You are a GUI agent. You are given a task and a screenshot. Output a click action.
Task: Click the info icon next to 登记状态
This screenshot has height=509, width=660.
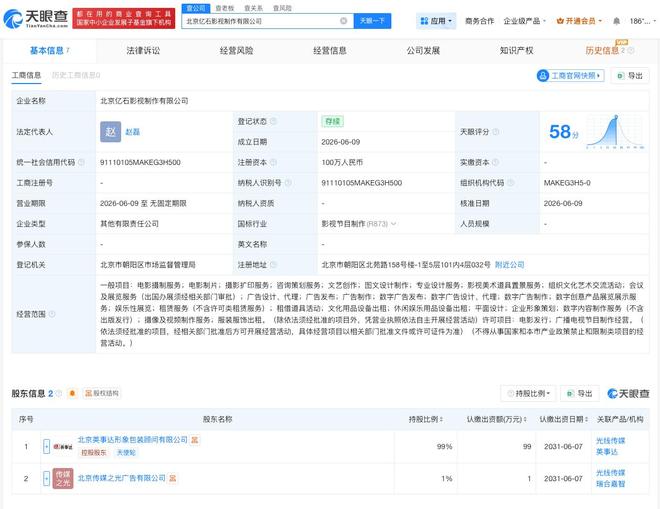click(273, 121)
